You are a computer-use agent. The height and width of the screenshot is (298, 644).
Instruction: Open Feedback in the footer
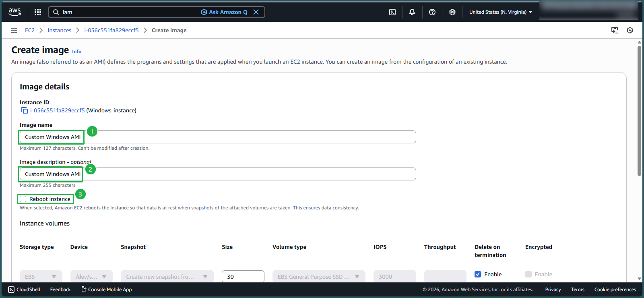60,290
